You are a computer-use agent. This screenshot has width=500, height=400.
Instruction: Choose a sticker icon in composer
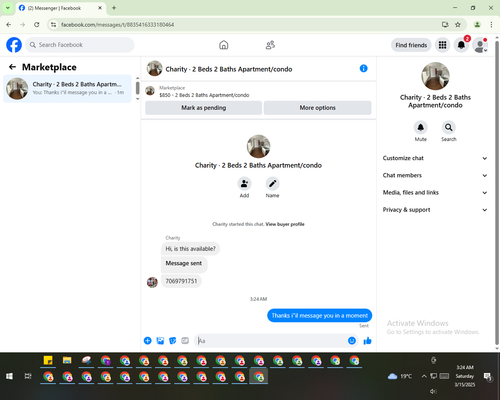173,341
